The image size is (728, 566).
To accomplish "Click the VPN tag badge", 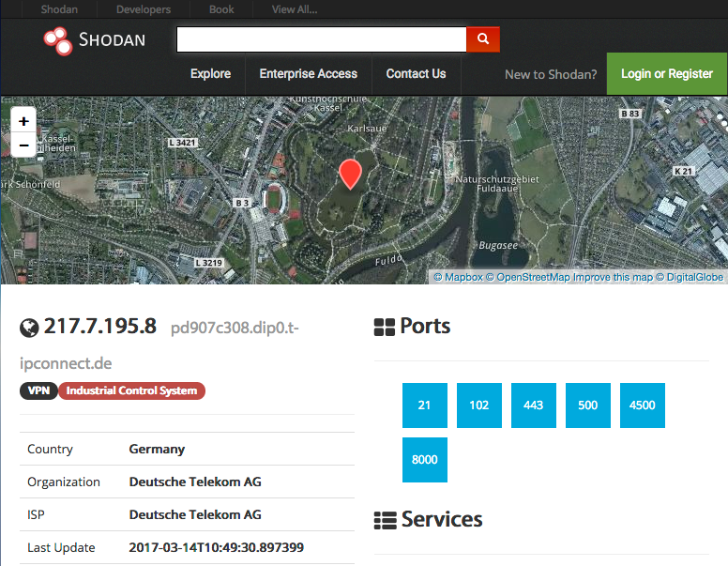I will coord(38,390).
